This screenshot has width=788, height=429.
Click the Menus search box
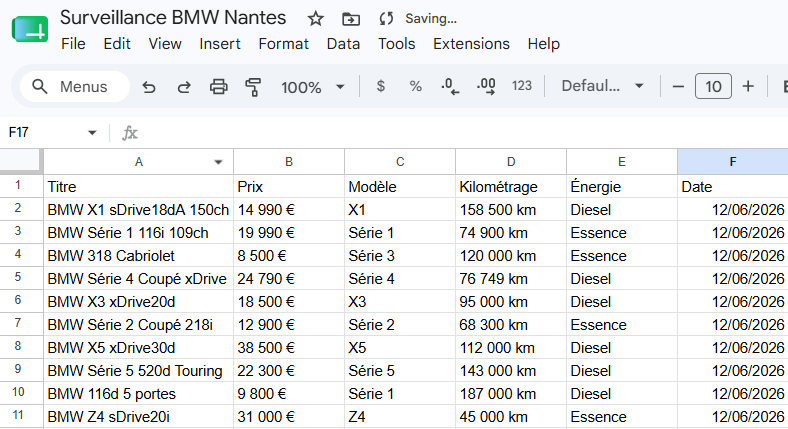[x=75, y=86]
